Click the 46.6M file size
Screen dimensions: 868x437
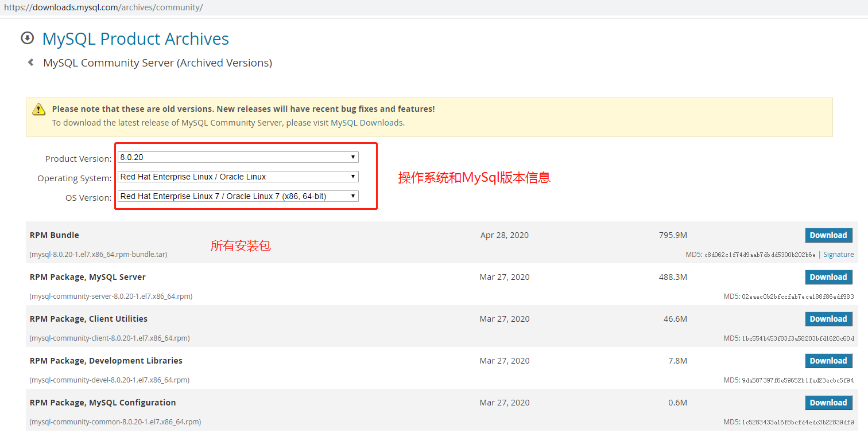pos(675,319)
